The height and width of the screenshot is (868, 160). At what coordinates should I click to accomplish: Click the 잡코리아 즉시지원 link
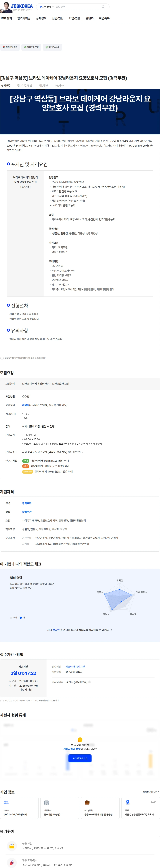(75, 666)
